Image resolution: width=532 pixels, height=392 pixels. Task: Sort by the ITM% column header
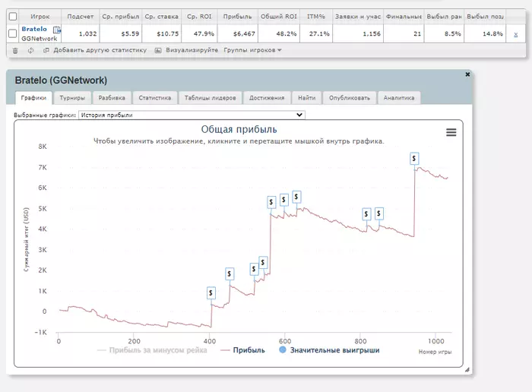point(316,16)
